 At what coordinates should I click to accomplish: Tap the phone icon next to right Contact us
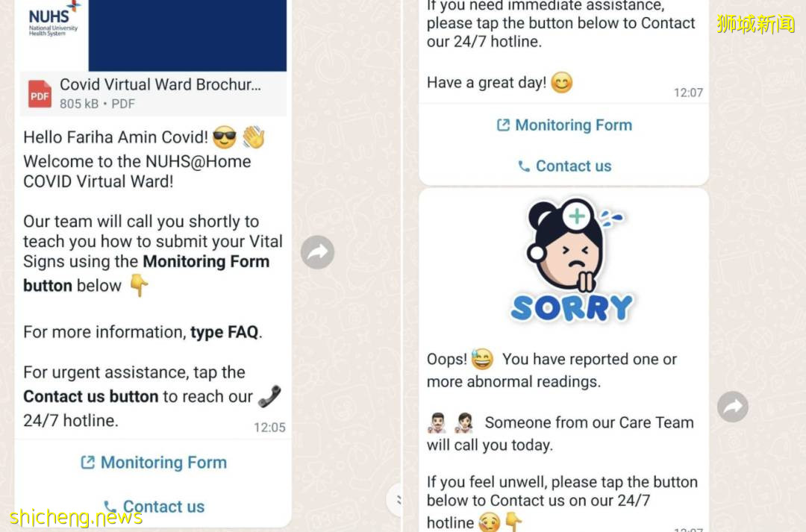pyautogui.click(x=524, y=166)
